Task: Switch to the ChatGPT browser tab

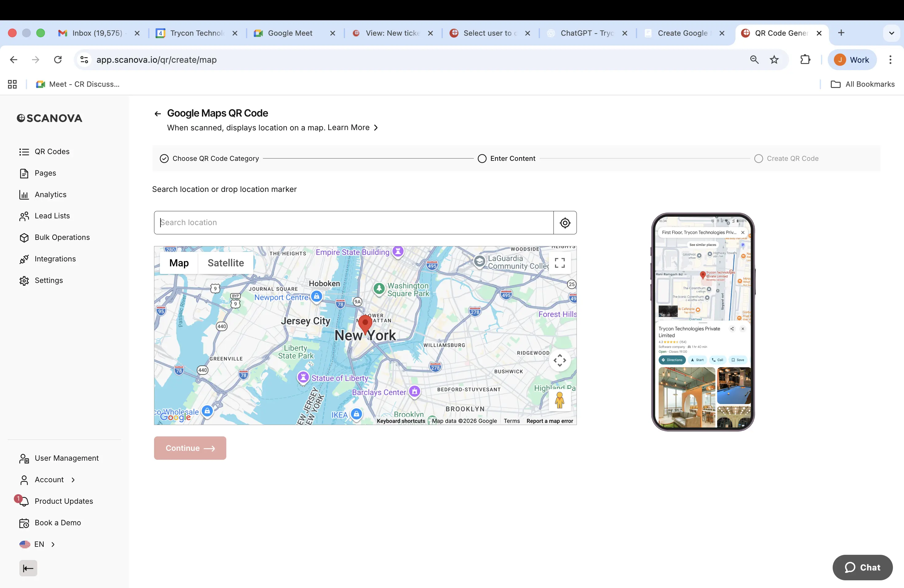Action: 587,33
